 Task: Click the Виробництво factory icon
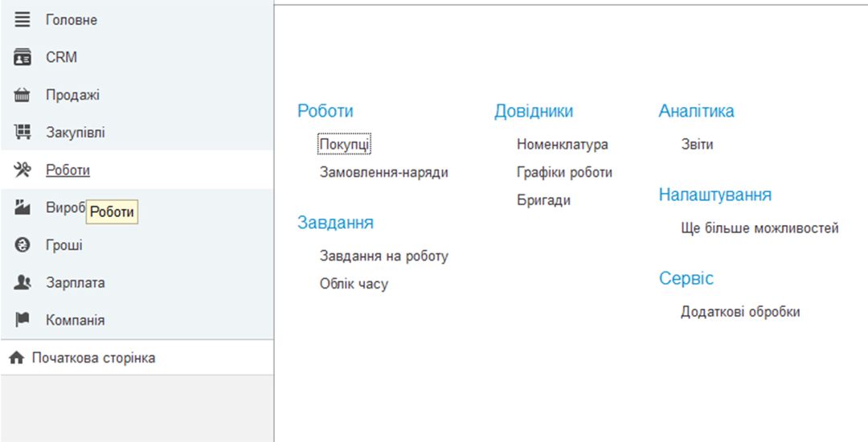[x=23, y=208]
